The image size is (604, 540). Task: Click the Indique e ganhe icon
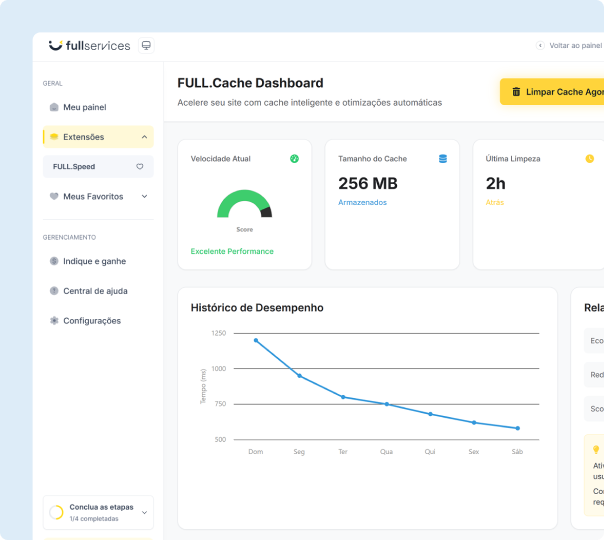point(54,261)
